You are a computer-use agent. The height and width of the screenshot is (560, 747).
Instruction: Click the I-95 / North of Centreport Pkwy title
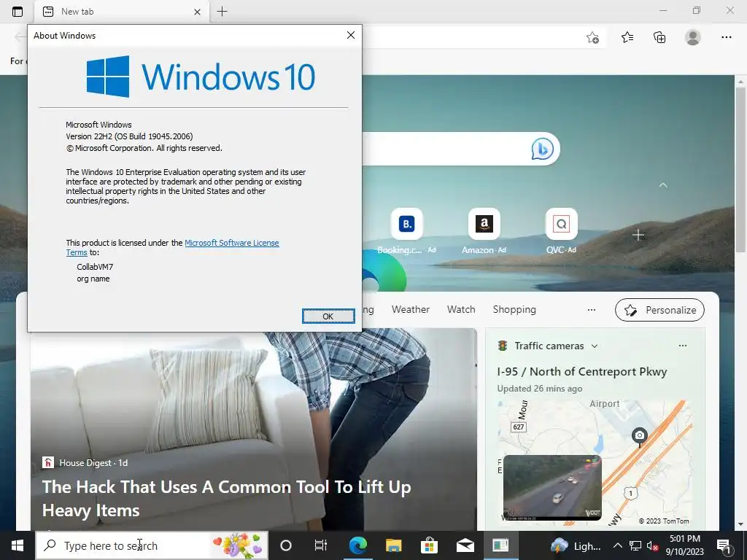click(x=581, y=372)
